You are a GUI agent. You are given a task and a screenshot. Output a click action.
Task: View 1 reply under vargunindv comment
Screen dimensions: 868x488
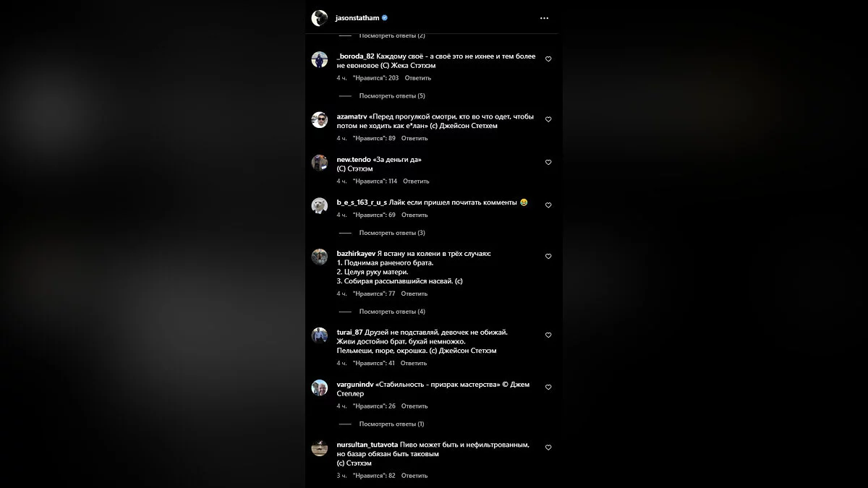click(392, 424)
